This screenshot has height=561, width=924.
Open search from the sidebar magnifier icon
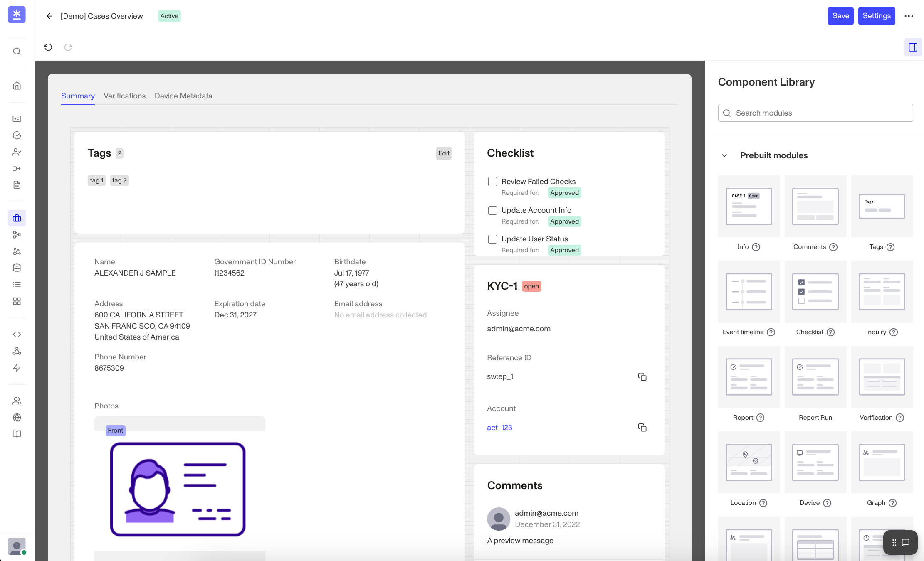tap(17, 52)
